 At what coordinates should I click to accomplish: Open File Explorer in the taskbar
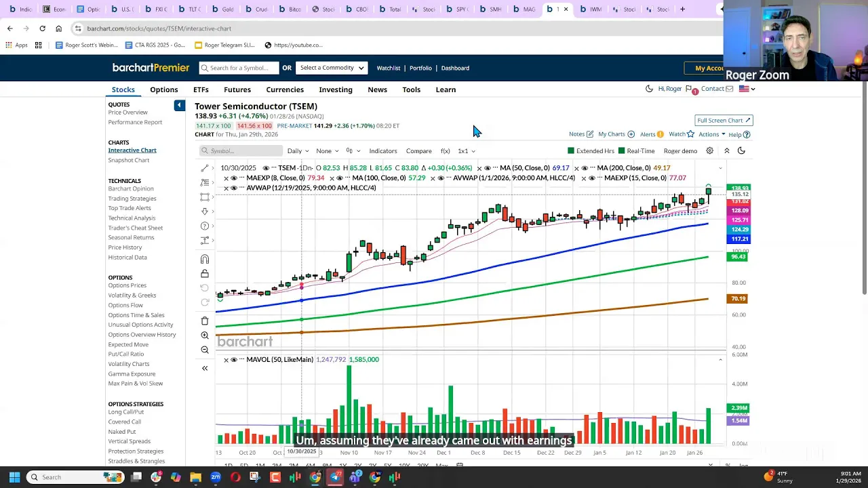coord(195,477)
